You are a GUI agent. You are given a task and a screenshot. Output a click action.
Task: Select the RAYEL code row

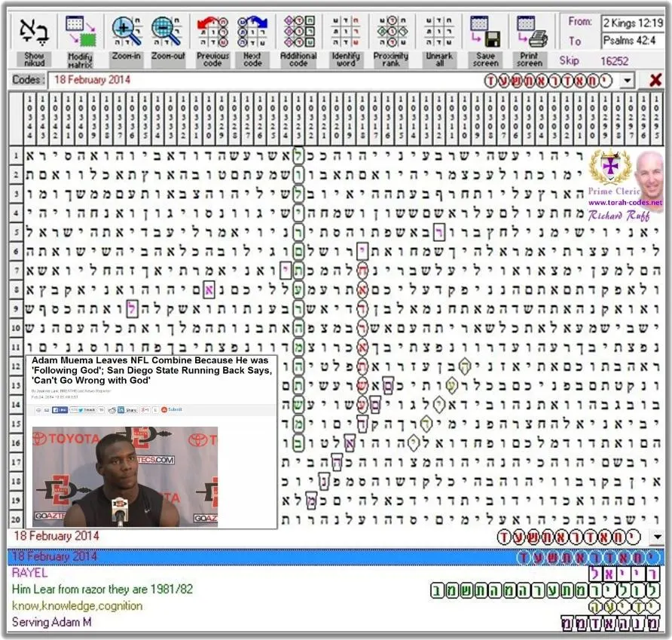pos(336,573)
